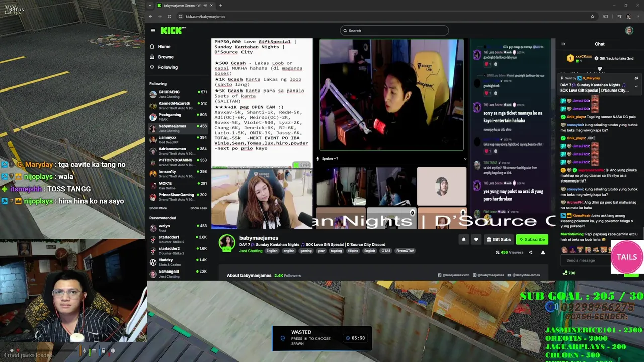This screenshot has width=644, height=362.
Task: Open the user avatar menu on Kick
Action: point(629,31)
